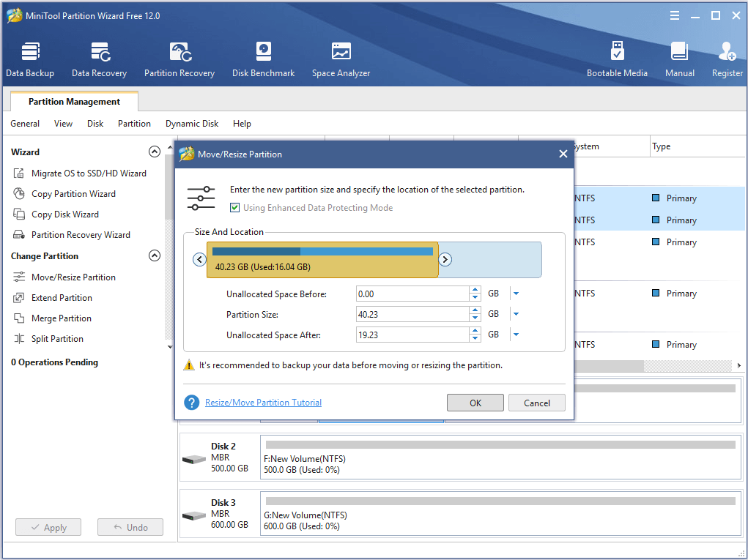The height and width of the screenshot is (560, 748).
Task: Click the Partition Size input field
Action: (x=412, y=315)
